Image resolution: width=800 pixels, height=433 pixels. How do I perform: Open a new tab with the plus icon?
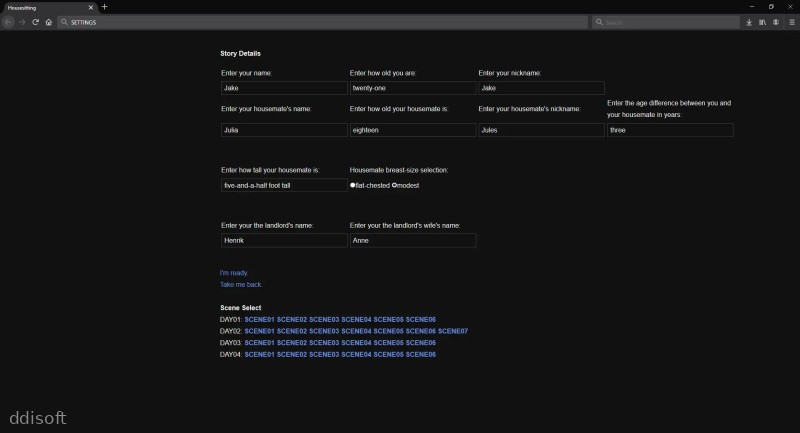point(105,7)
